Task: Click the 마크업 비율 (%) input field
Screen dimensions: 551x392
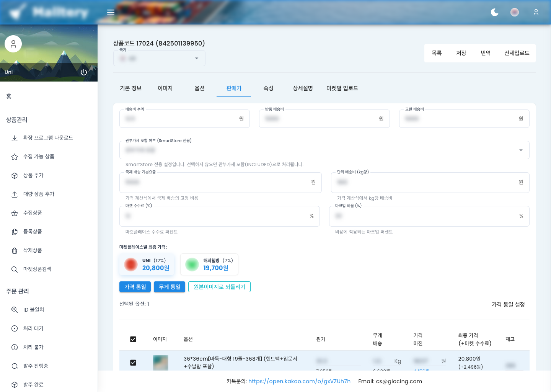Action: (429, 216)
